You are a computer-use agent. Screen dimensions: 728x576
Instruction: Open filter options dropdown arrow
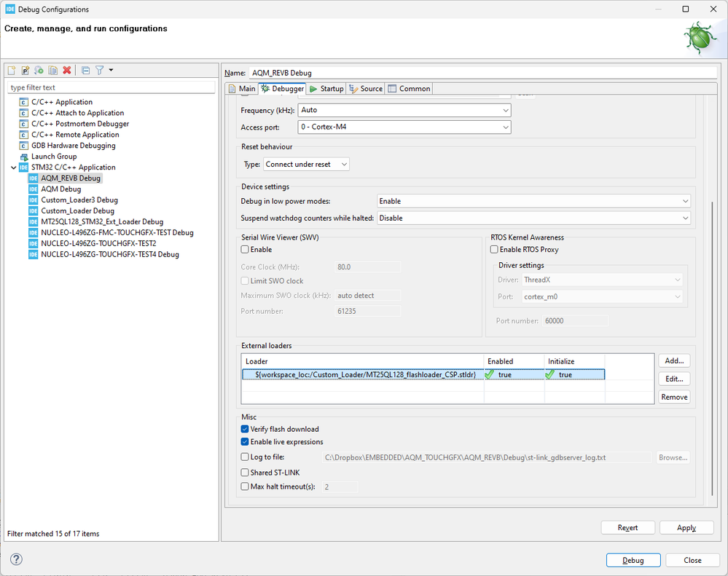pyautogui.click(x=111, y=70)
